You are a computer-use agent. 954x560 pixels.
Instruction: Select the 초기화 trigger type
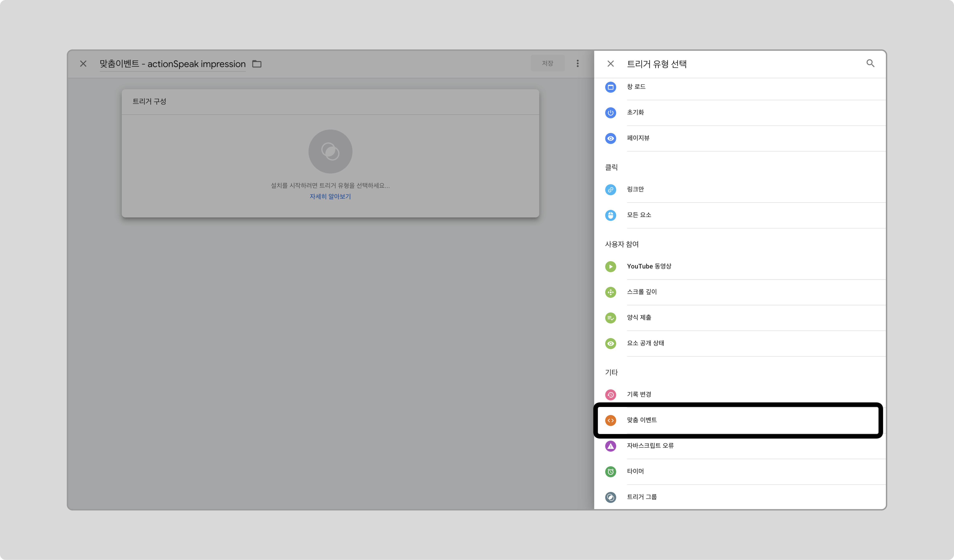(740, 113)
